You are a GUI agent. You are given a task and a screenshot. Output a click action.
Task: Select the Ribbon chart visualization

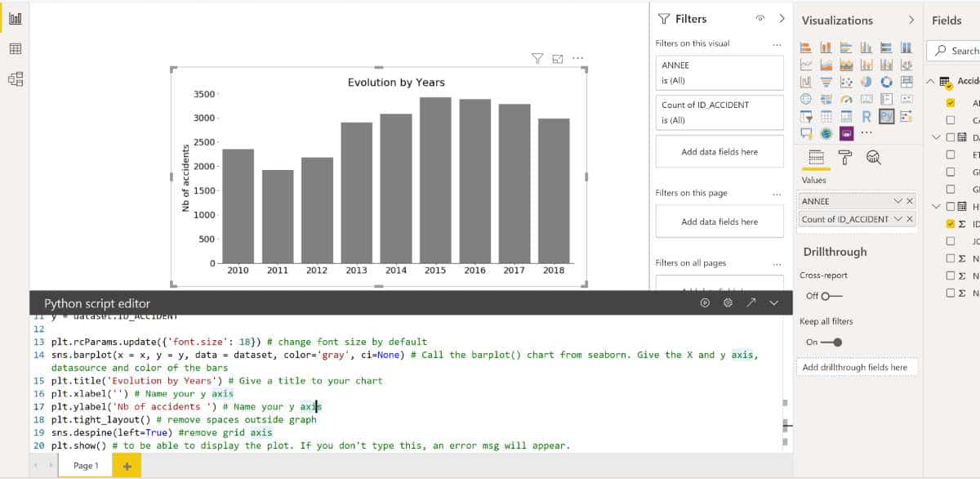pyautogui.click(x=906, y=65)
